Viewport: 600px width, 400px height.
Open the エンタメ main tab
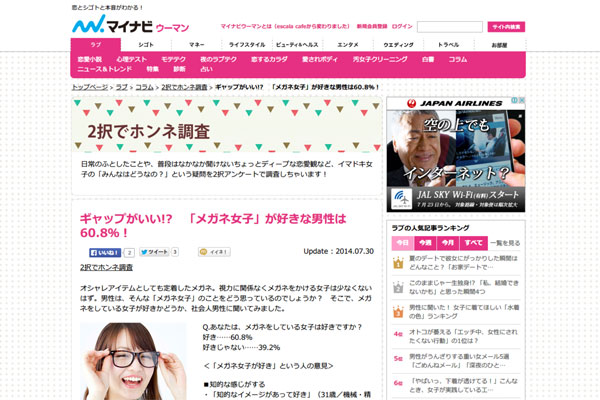348,45
